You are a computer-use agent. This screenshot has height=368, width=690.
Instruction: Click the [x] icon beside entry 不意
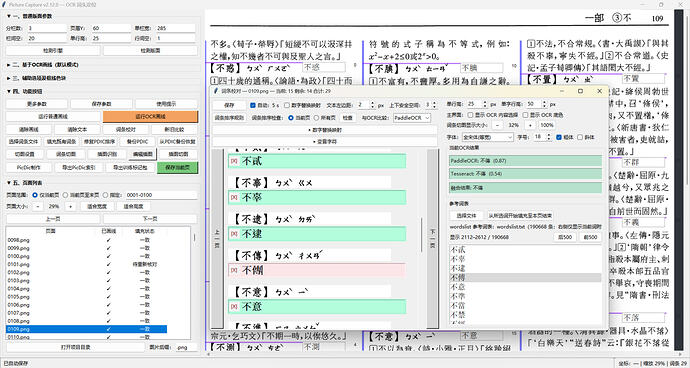[234, 306]
